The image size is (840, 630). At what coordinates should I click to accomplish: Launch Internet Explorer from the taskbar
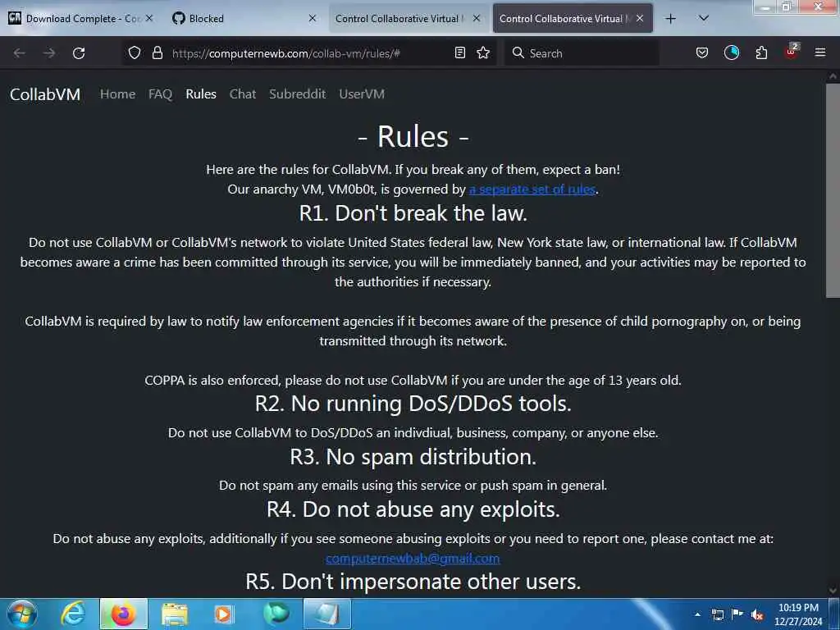pyautogui.click(x=73, y=614)
